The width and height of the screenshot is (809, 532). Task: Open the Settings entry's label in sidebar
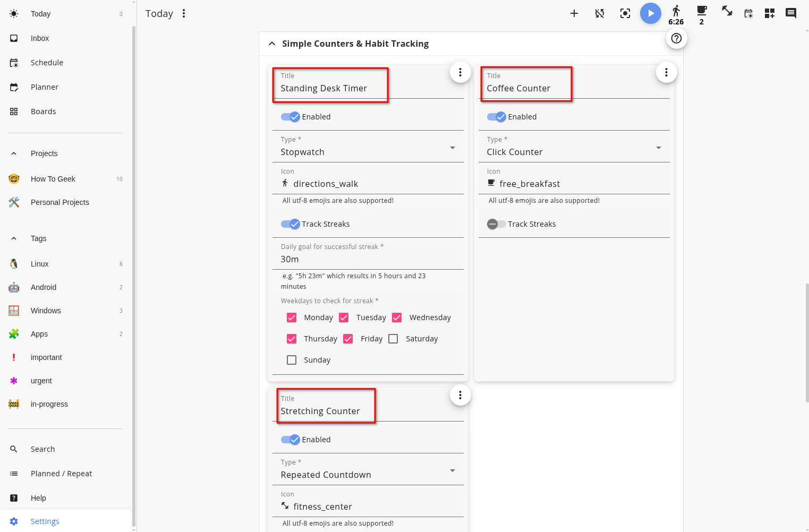45,521
